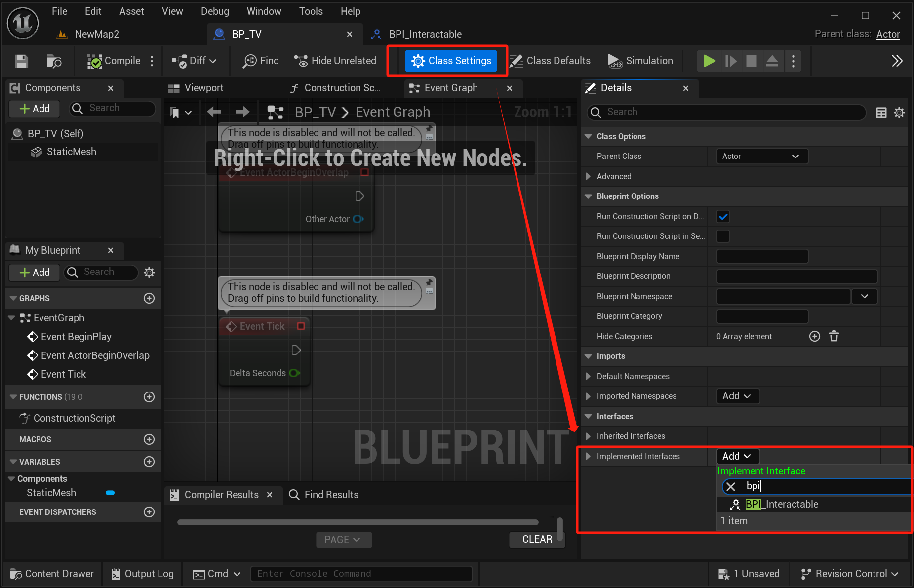Switch to the BPI_Interactable tab
Image resolution: width=914 pixels, height=588 pixels.
coord(418,34)
